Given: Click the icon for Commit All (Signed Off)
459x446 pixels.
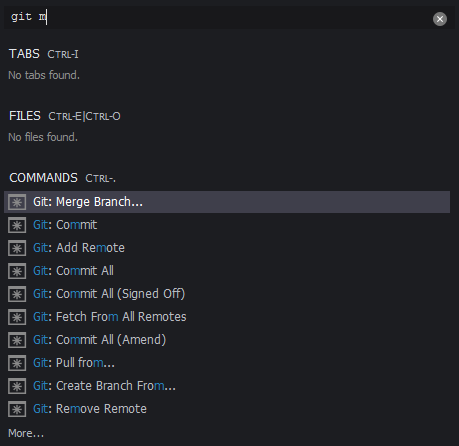Looking at the screenshot, I should 17,294.
